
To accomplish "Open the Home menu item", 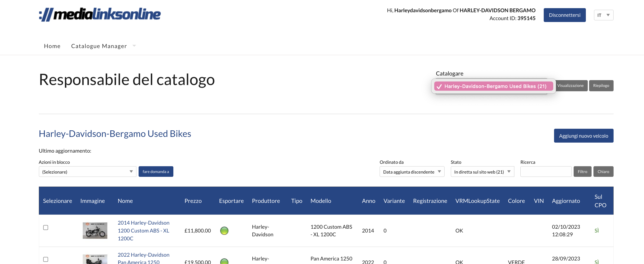I will 52,46.
